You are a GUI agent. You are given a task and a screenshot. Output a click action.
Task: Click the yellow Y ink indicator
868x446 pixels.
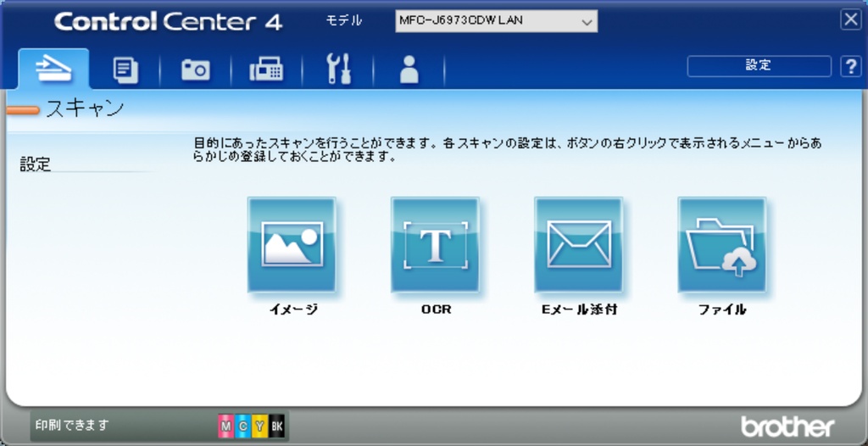pos(259,426)
